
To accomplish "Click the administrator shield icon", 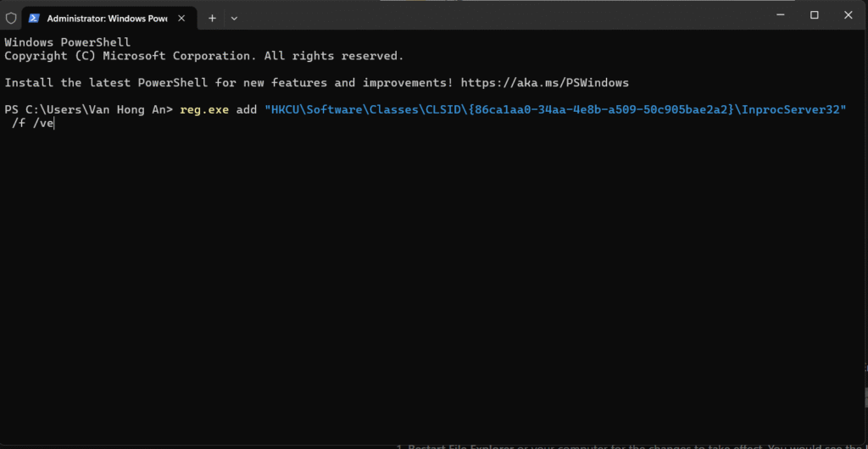I will coord(10,18).
